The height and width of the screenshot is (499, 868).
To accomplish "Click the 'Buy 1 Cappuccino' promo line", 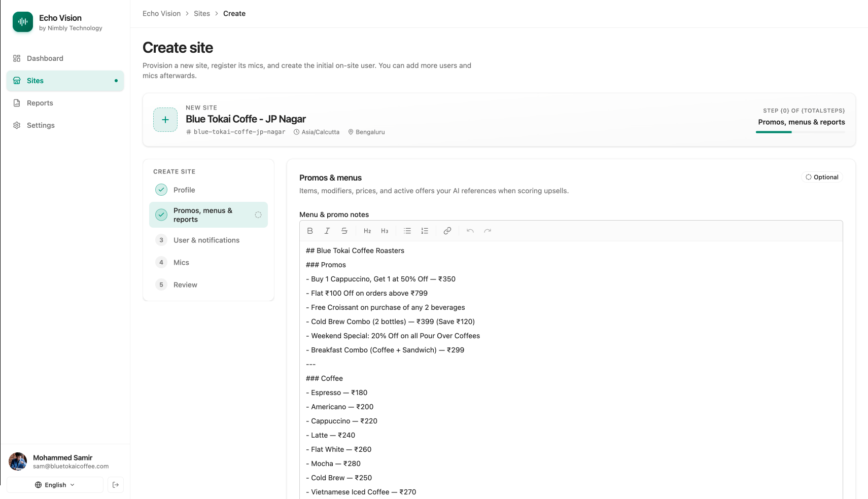I will [x=380, y=279].
